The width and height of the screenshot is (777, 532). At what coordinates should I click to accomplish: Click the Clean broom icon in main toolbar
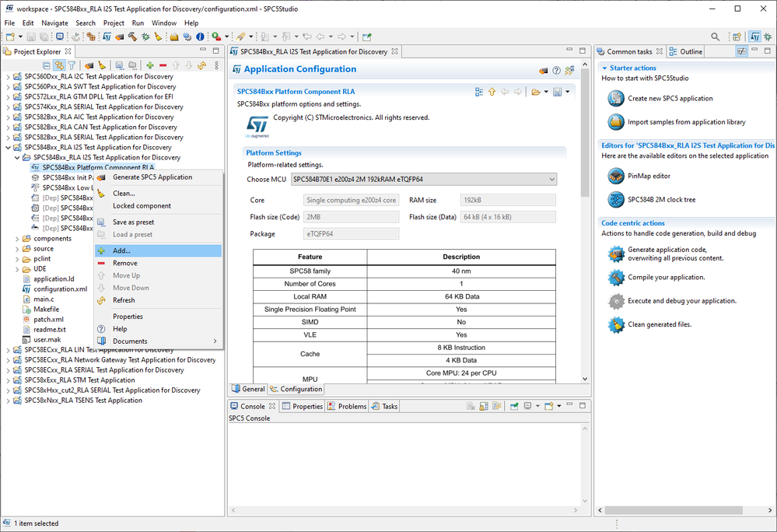pyautogui.click(x=158, y=37)
